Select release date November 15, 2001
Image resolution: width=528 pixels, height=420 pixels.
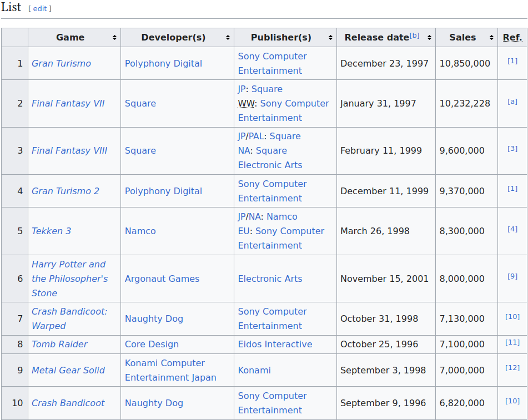click(384, 279)
